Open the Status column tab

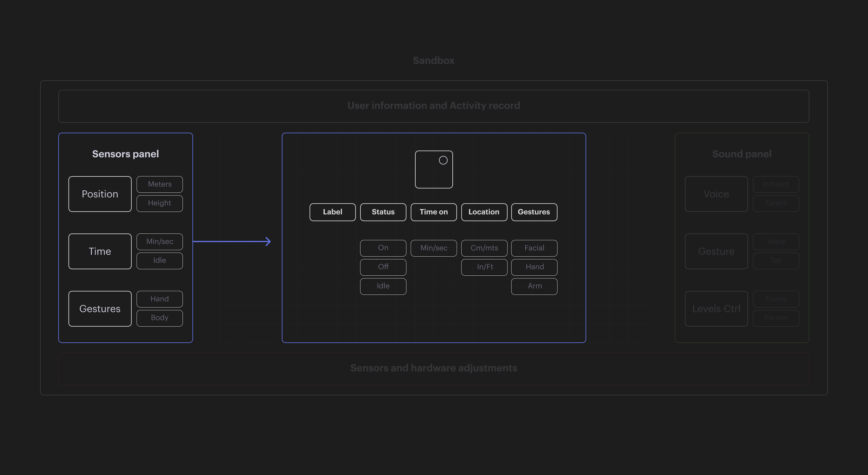[383, 212]
